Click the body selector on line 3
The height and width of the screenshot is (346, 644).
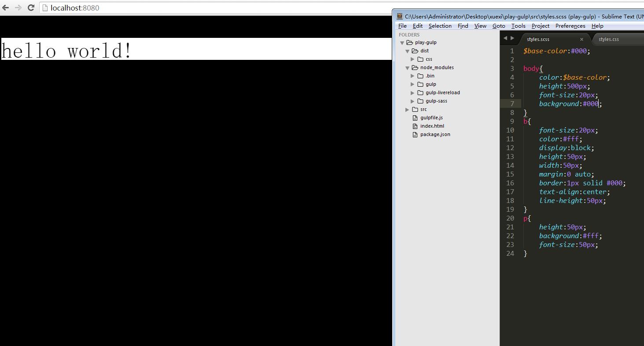point(531,69)
